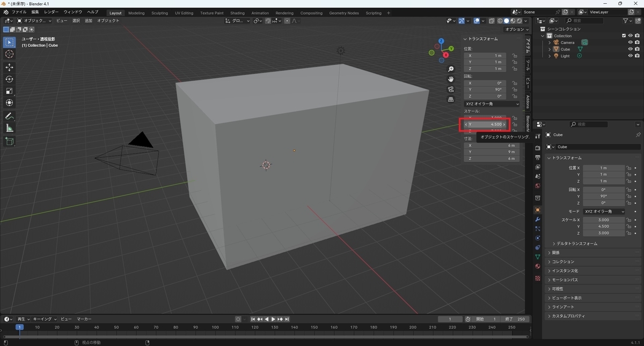The width and height of the screenshot is (644, 346).
Task: Click the オプション button in viewport header
Action: coord(514,30)
